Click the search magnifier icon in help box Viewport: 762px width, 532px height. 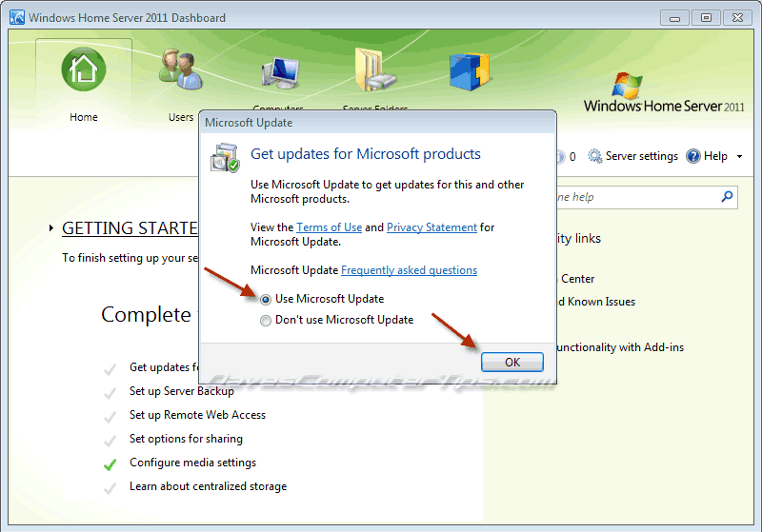click(x=727, y=197)
